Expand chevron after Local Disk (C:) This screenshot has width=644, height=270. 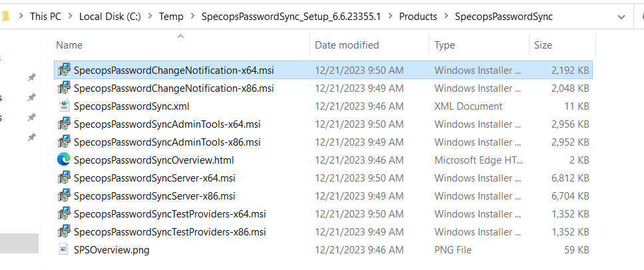point(150,17)
